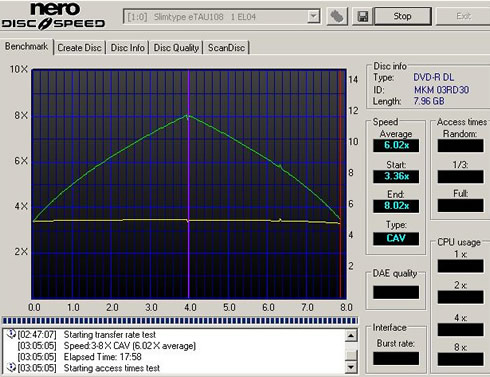This screenshot has width=490, height=377.
Task: Click the DAE quality value box
Action: click(396, 292)
